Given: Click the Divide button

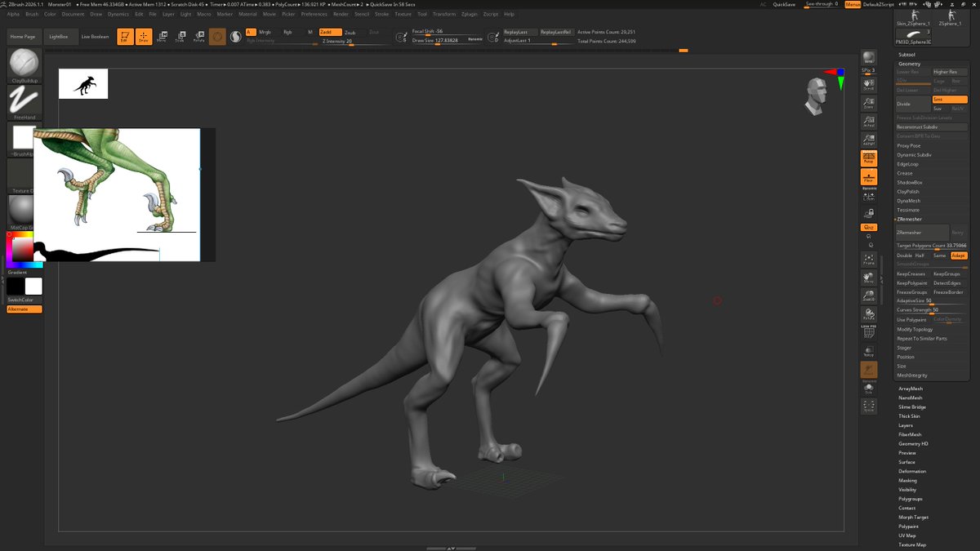Looking at the screenshot, I should pos(912,104).
